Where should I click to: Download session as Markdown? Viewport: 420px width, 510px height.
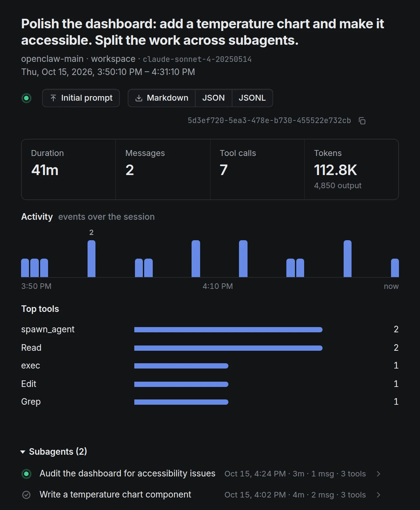[162, 98]
